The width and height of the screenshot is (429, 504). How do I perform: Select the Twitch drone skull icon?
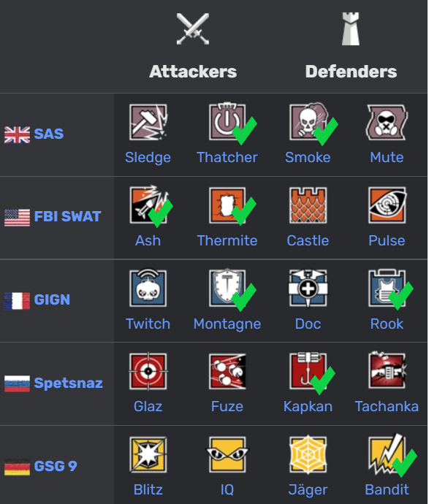pos(148,288)
